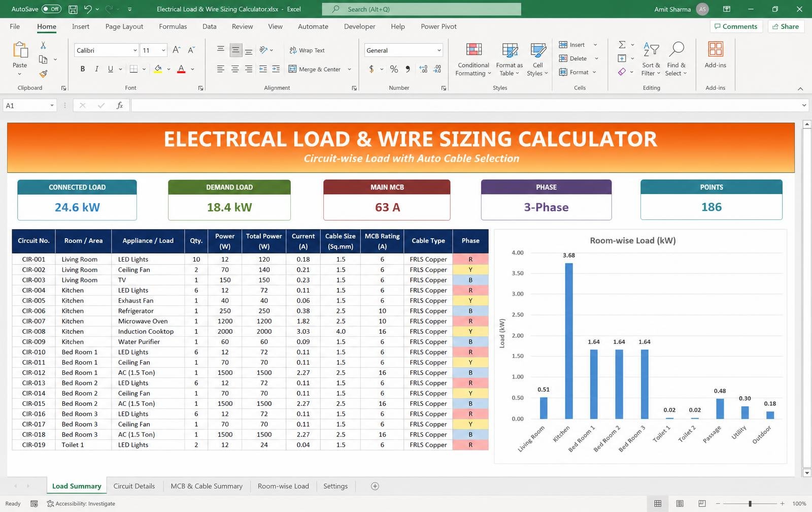Decrease indent icon in Alignment group
This screenshot has width=812, height=512.
(x=263, y=69)
